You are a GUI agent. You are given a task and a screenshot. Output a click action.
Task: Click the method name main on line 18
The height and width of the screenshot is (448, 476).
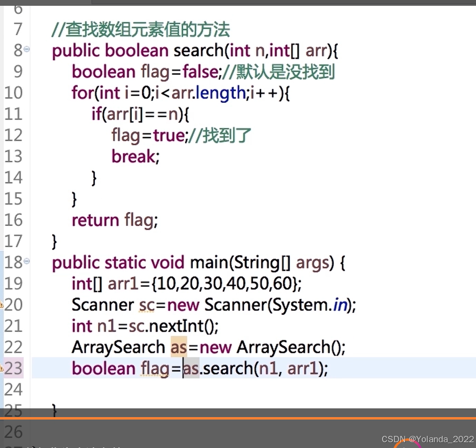209,262
